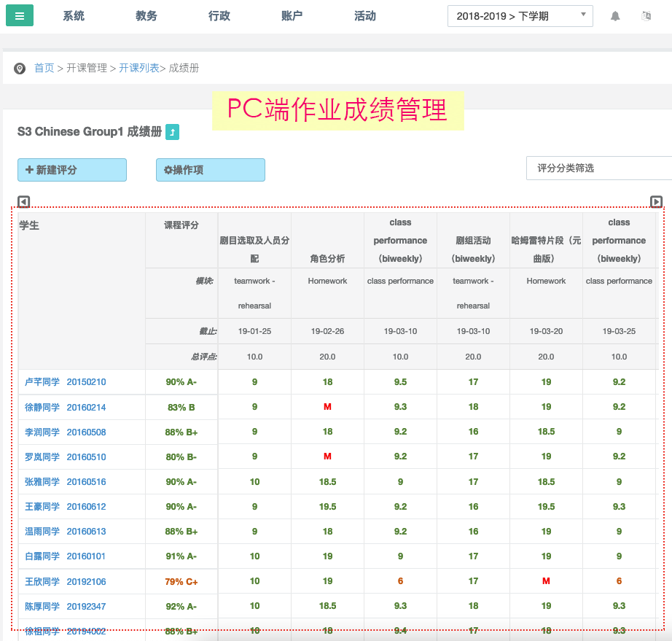Viewport: 672px width, 641px height.
Task: Expand the 操作项 options button
Action: [210, 170]
